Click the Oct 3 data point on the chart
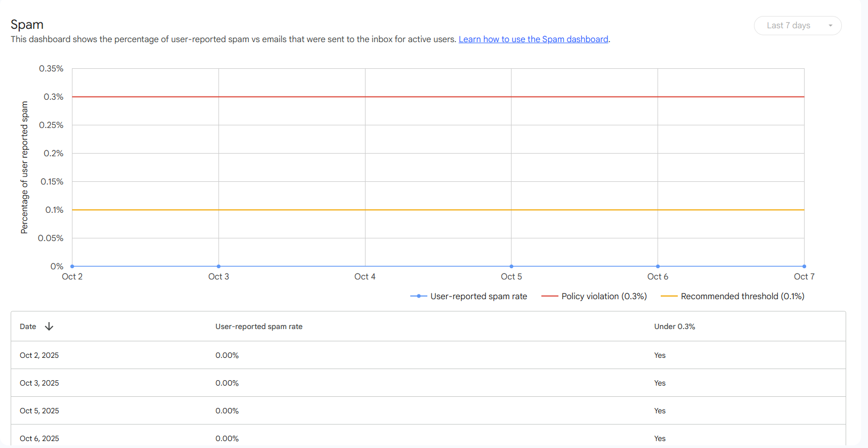Screen dimensions: 868x448 coord(219,266)
